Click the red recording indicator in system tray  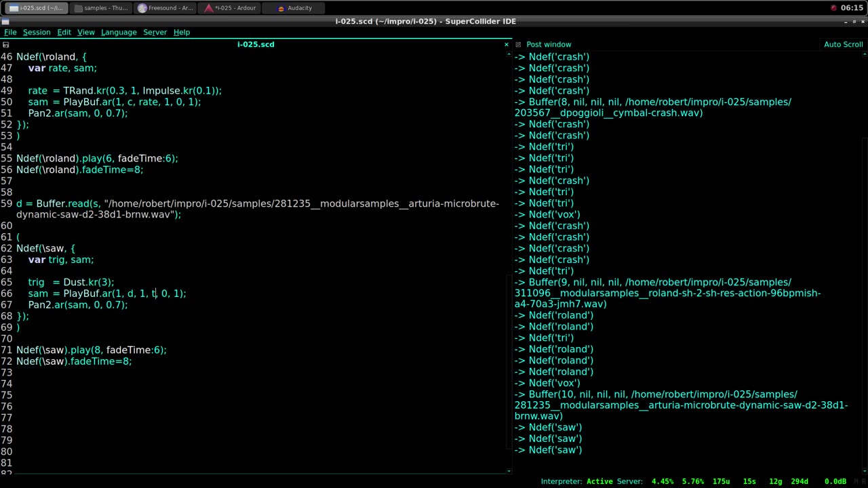click(x=833, y=8)
